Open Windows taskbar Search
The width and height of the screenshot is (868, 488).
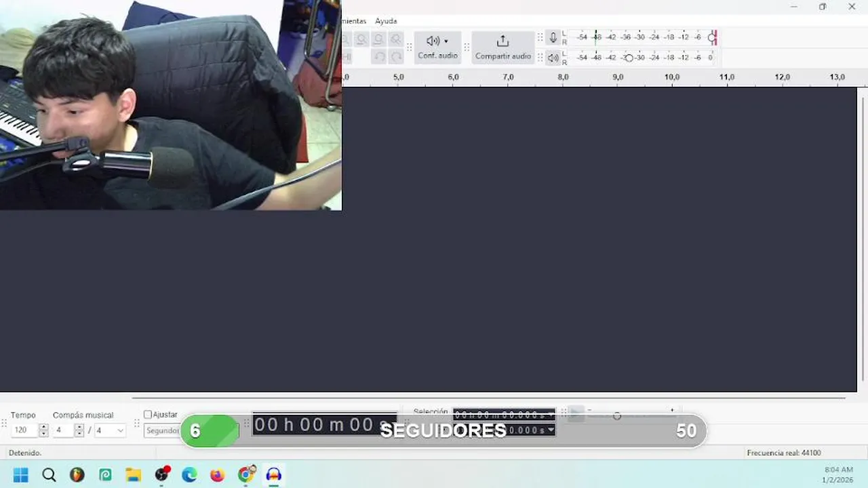[x=49, y=474]
